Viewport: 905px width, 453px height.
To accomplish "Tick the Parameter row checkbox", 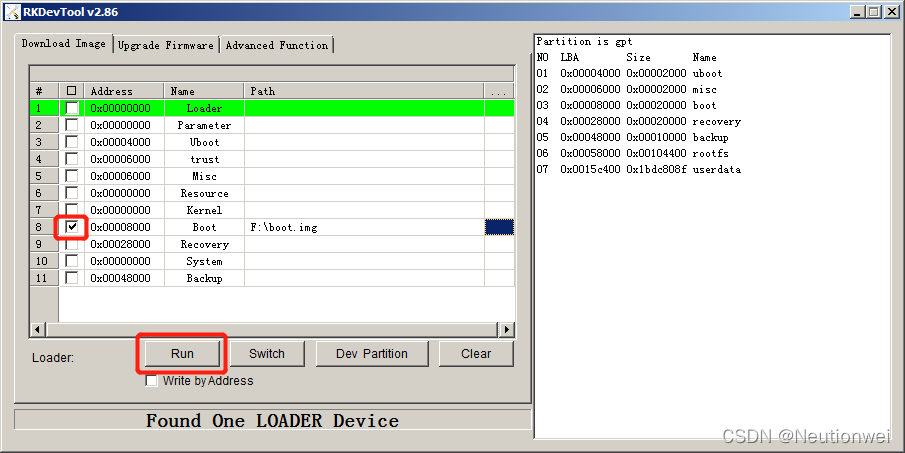I will click(72, 125).
